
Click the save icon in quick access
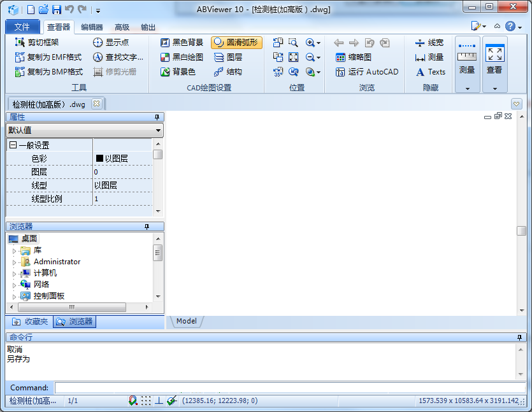(x=56, y=10)
